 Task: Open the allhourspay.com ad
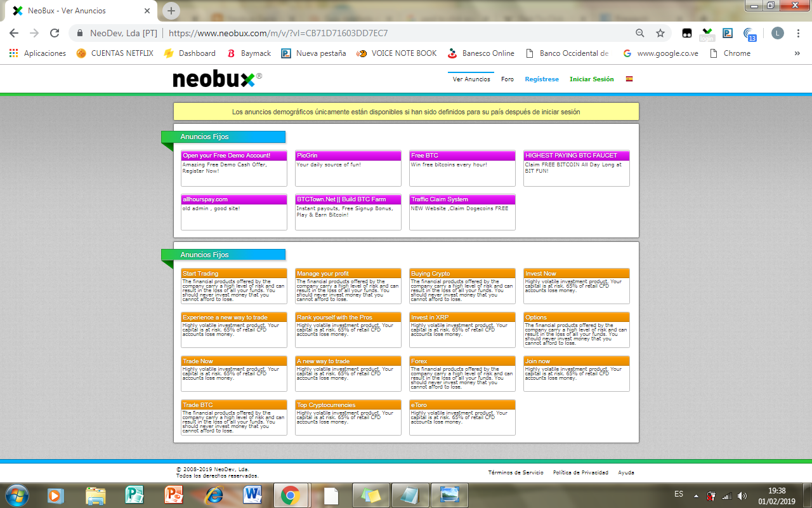click(x=234, y=212)
